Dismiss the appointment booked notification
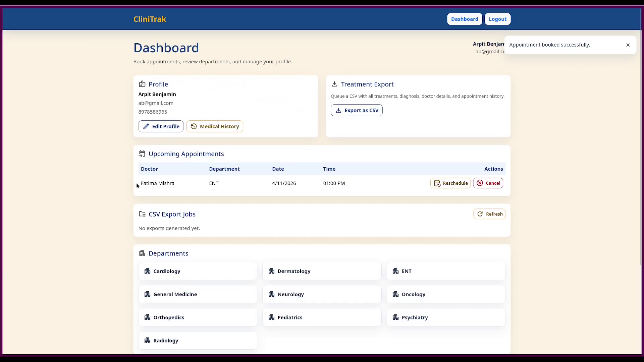Image resolution: width=644 pixels, height=362 pixels. [628, 45]
